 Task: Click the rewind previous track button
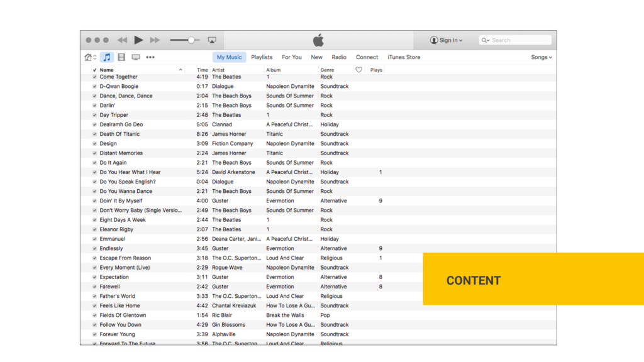[122, 40]
